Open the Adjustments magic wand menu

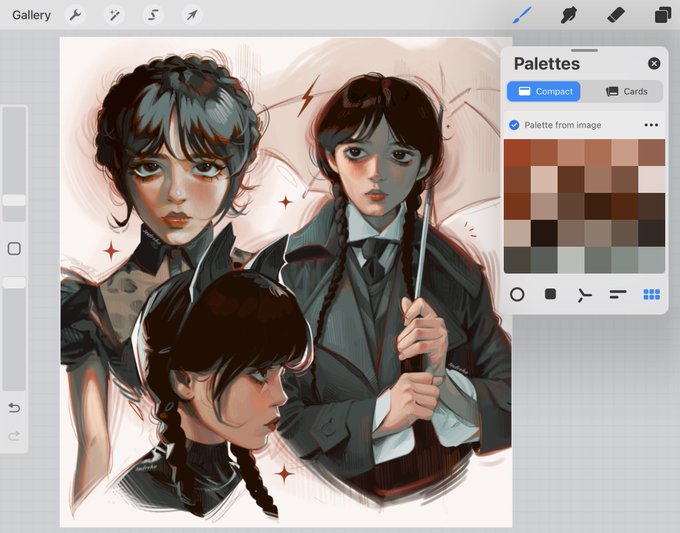pyautogui.click(x=114, y=15)
